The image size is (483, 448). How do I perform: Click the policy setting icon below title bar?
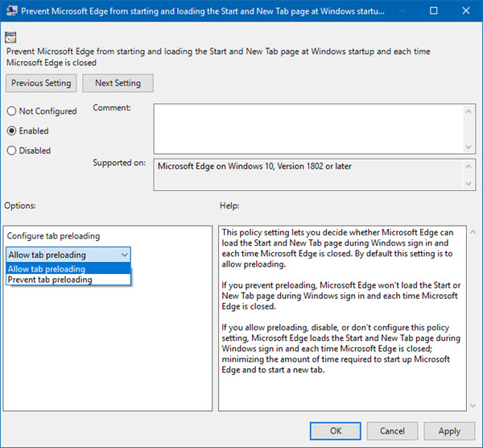11,35
